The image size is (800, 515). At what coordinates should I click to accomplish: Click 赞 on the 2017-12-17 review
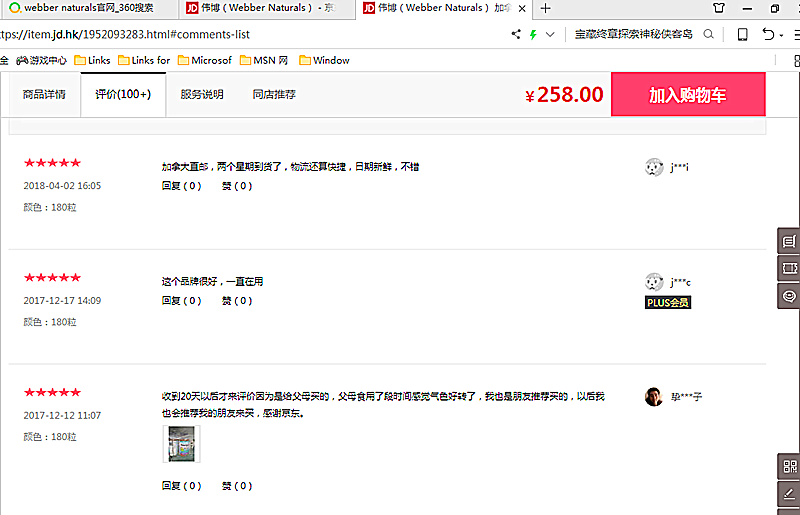click(x=237, y=301)
